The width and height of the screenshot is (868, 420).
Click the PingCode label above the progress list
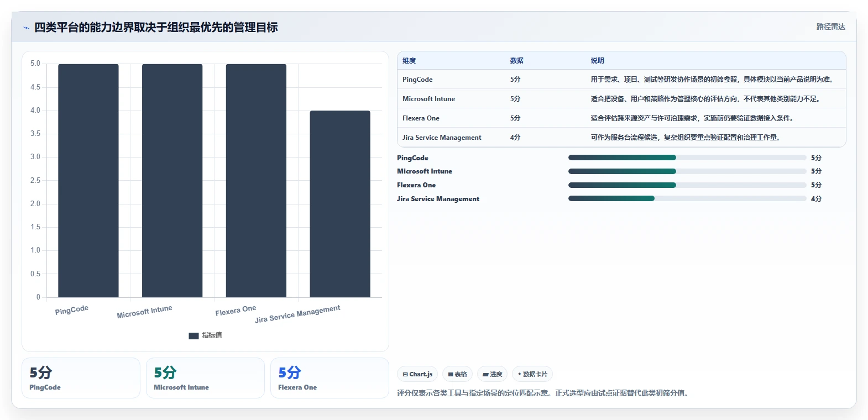pos(412,158)
